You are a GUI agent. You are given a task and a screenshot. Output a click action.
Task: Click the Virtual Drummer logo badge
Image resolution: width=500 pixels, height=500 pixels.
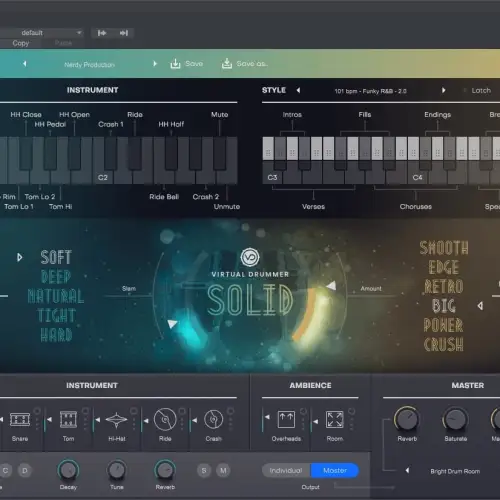click(250, 257)
